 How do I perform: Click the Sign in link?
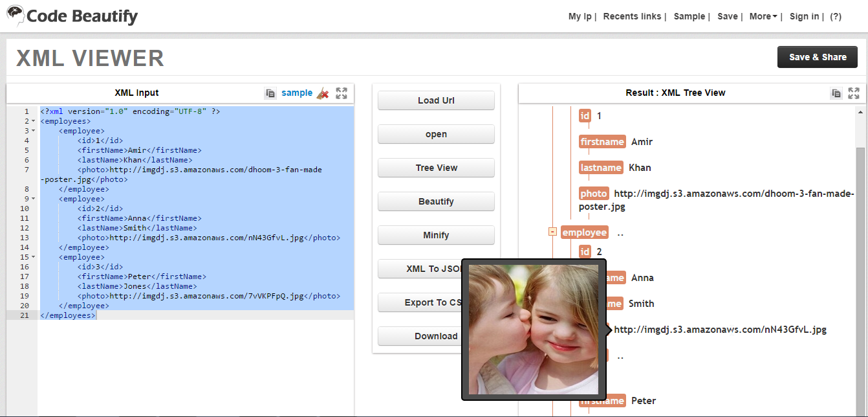[x=804, y=16]
